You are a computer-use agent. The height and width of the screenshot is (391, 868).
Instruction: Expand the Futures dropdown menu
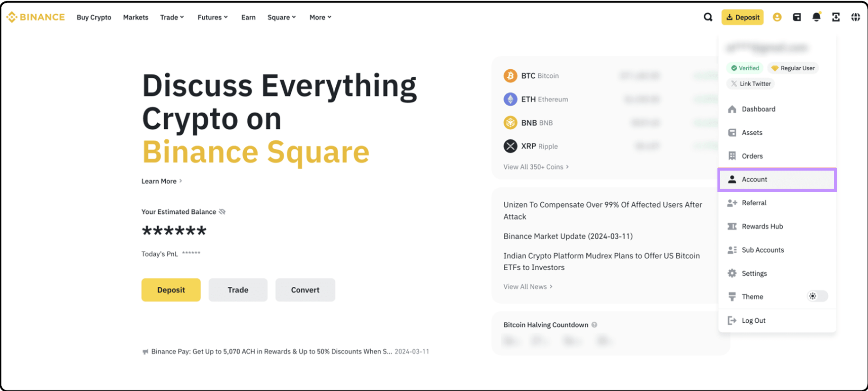click(x=213, y=17)
